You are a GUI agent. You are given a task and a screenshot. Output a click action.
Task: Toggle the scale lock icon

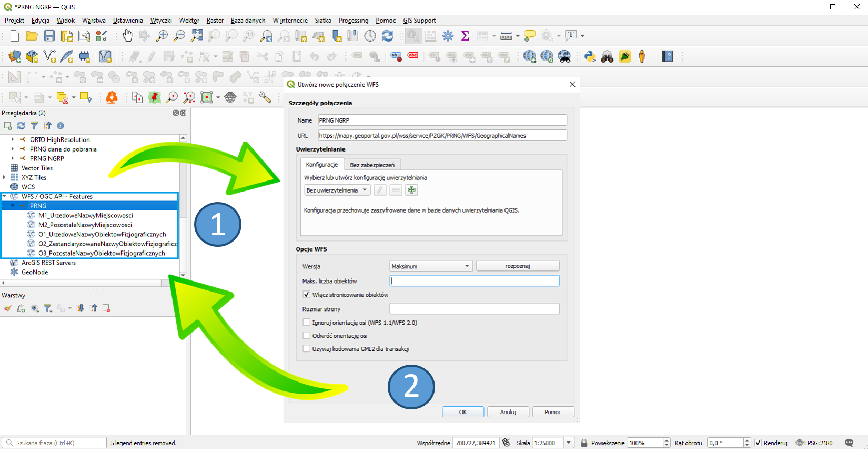[x=584, y=443]
